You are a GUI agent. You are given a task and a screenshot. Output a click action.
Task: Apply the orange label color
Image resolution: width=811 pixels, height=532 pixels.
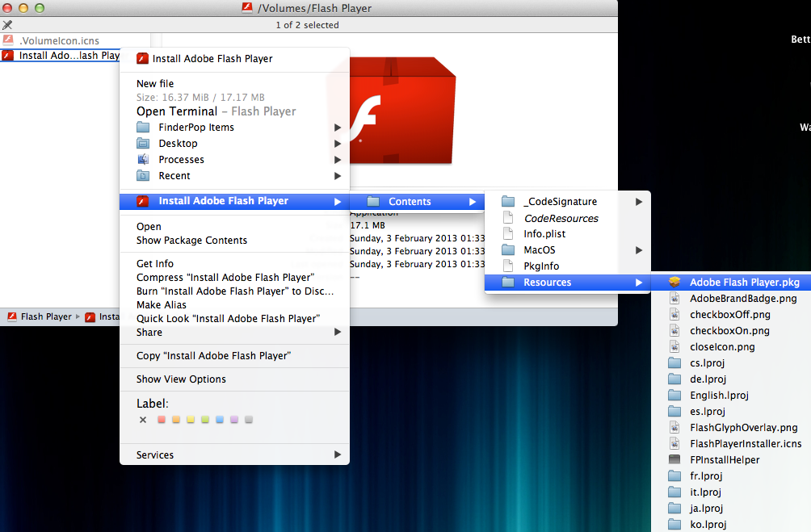(176, 420)
